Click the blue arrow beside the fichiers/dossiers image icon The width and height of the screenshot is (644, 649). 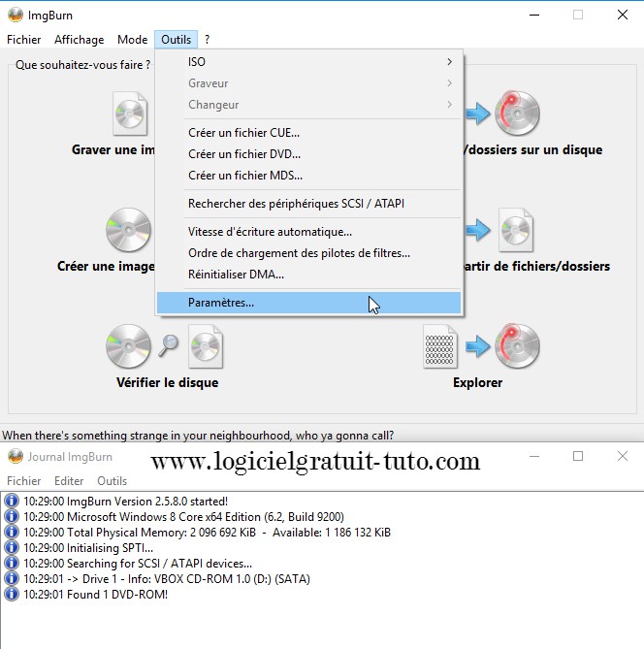click(477, 230)
